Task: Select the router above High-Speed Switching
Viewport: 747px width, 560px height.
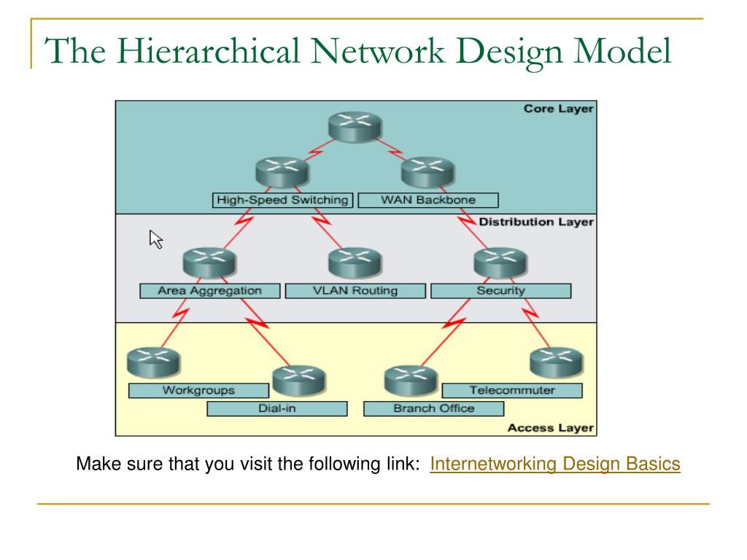Action: [x=282, y=172]
